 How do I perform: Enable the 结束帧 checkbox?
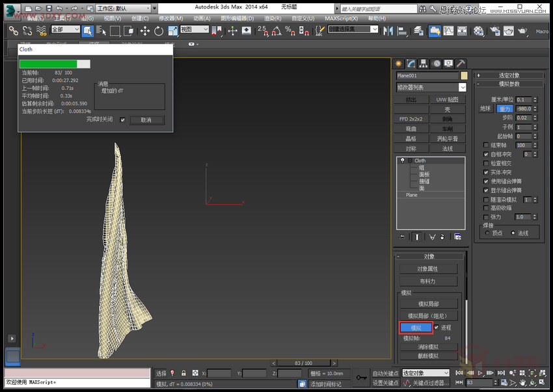pos(485,145)
